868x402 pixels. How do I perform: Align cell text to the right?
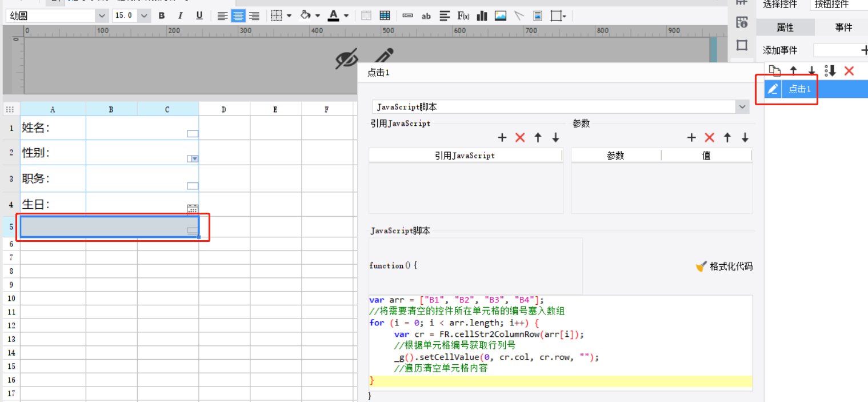[254, 16]
